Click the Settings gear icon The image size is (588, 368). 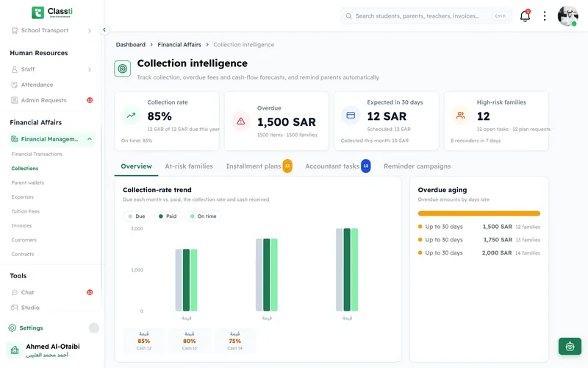click(x=12, y=328)
